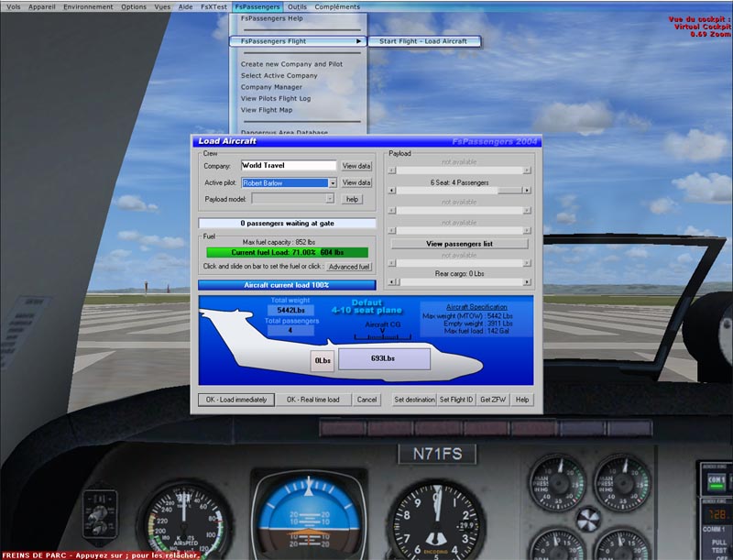
Task: Click the green Current fuel Load bar
Action: click(288, 252)
